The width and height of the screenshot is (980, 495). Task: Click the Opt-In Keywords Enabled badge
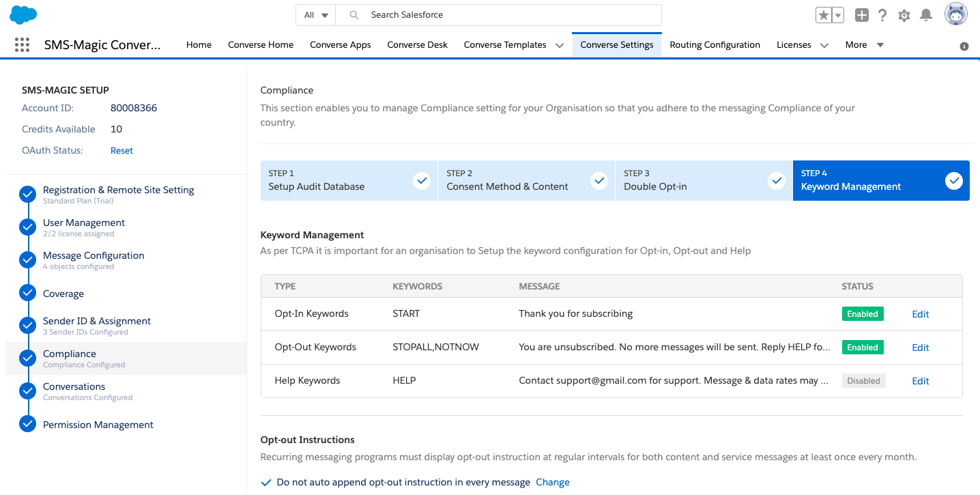[x=863, y=314]
